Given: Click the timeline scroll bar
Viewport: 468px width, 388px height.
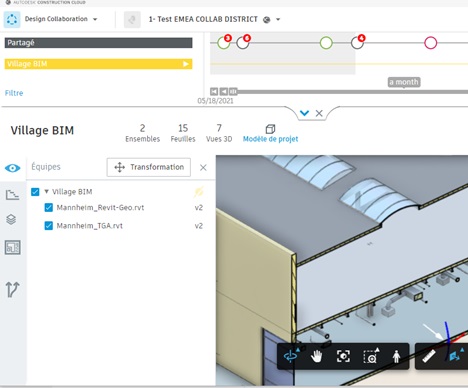Looking at the screenshot, I should pyautogui.click(x=353, y=92).
